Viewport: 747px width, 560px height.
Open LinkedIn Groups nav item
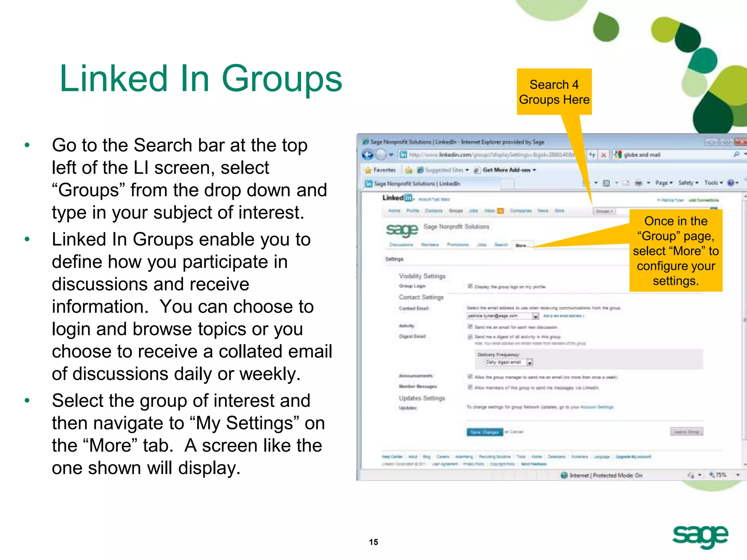(456, 211)
